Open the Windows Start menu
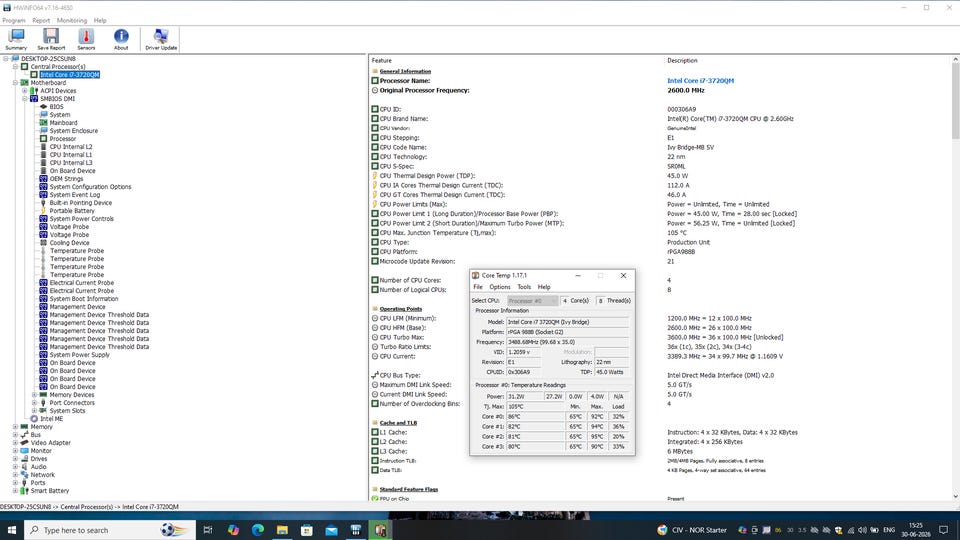 (12, 530)
